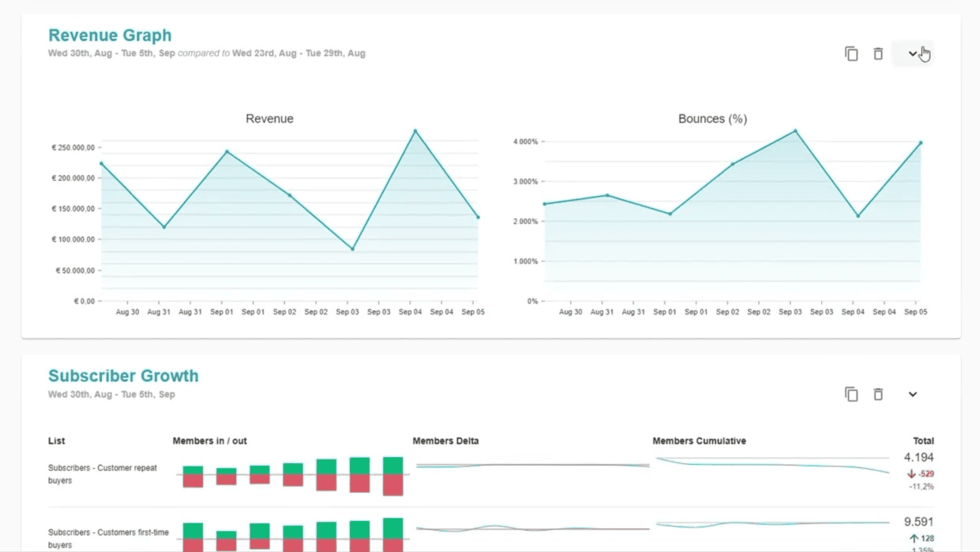Screen dimensions: 980x552
Task: Click the red down arrow beside -529
Action: coord(911,474)
